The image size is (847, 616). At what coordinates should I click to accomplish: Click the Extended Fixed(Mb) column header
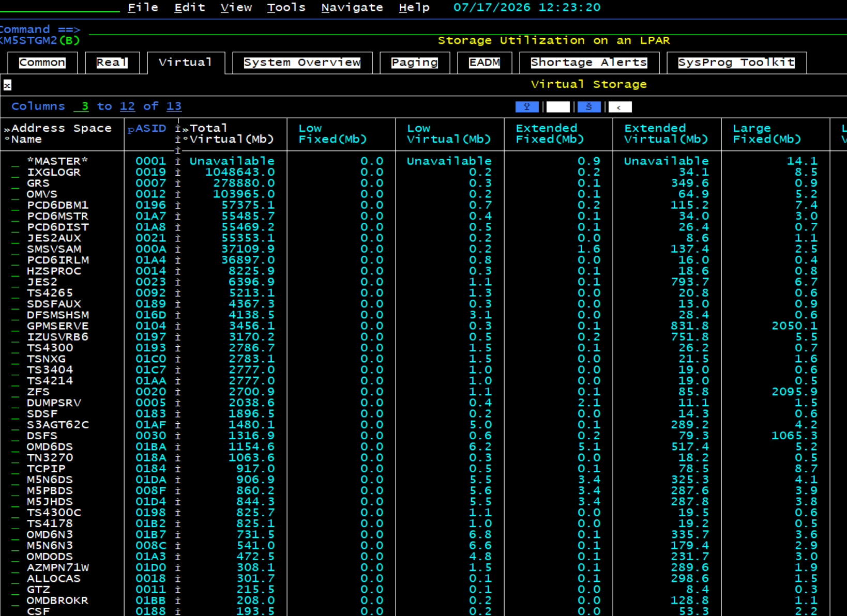point(550,134)
